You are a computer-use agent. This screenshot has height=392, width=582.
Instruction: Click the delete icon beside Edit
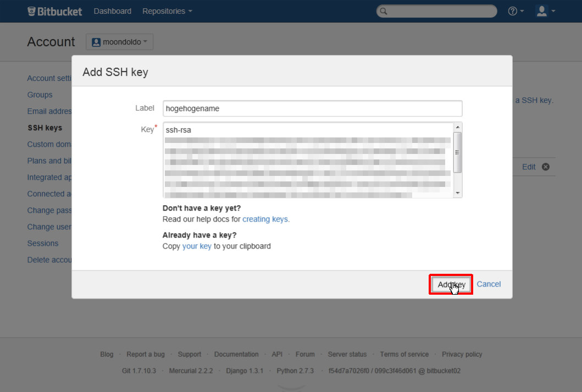click(x=545, y=167)
